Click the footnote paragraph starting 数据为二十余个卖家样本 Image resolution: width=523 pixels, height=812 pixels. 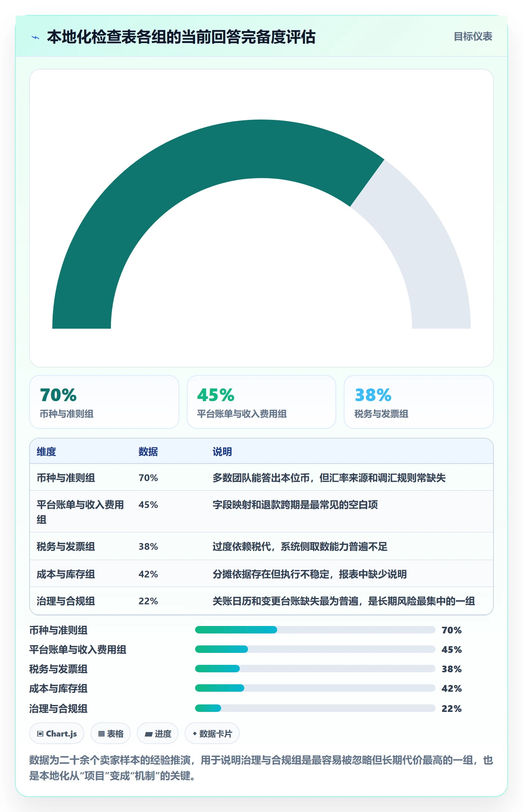point(261,768)
